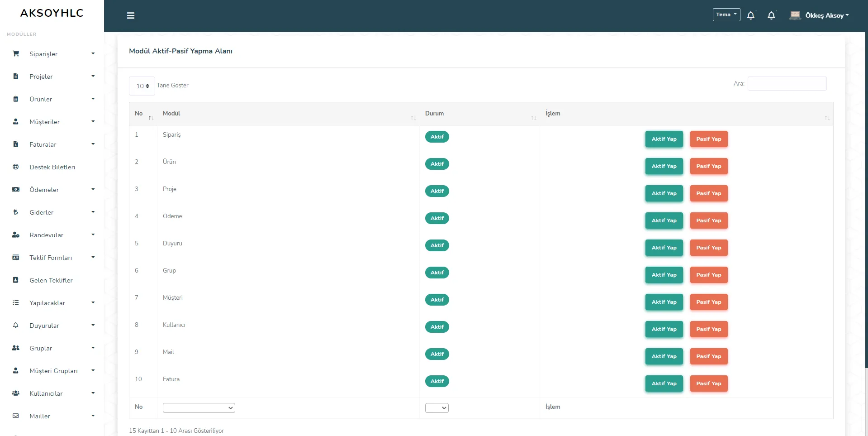This screenshot has width=868, height=436.
Task: Open the 10 entries per page selector
Action: click(142, 86)
